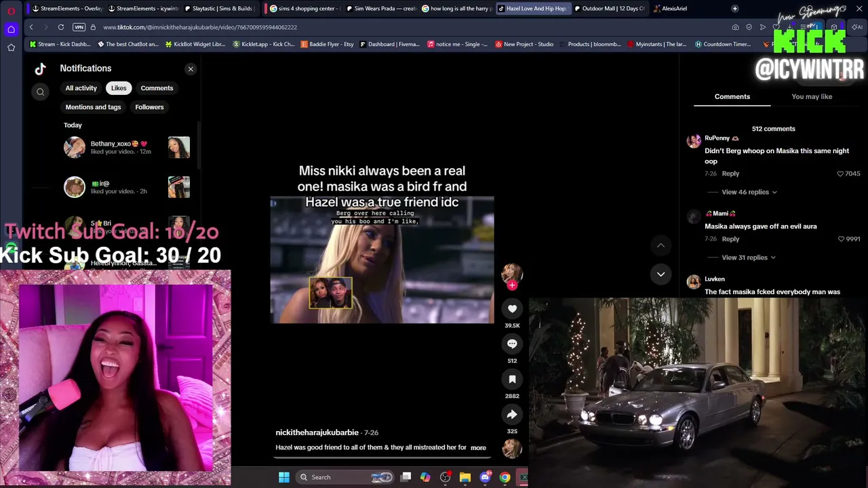Screen dimensions: 868x488
Task: Expand View 31 replies
Action: 749,258
